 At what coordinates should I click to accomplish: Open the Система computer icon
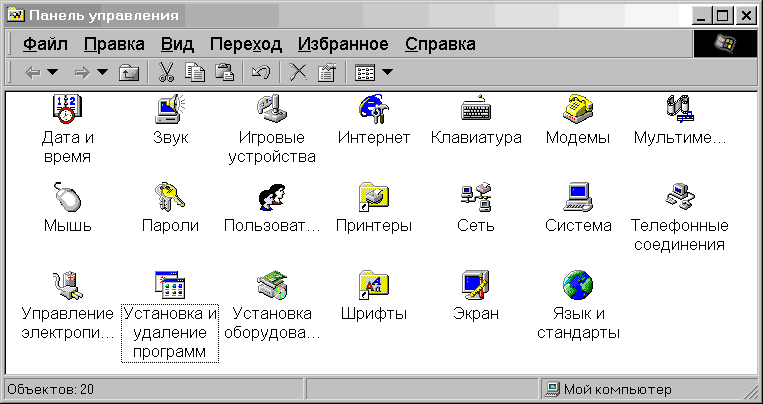[578, 197]
